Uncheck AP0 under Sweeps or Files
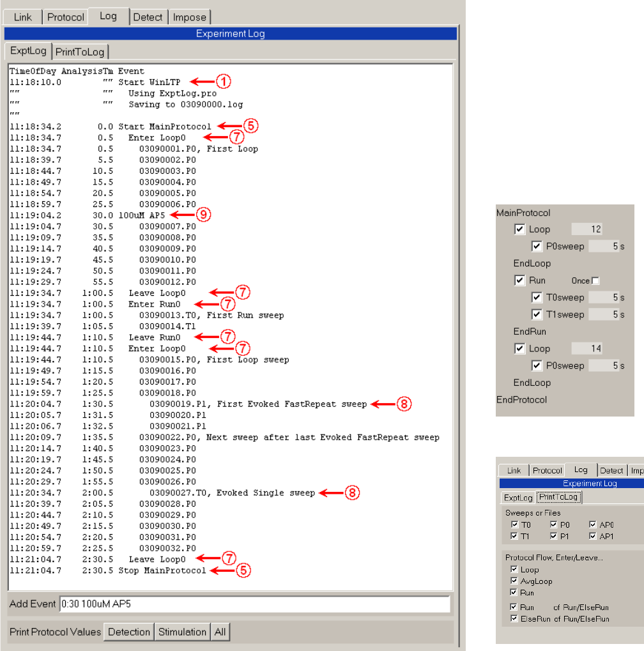This screenshot has width=644, height=651. pyautogui.click(x=593, y=525)
